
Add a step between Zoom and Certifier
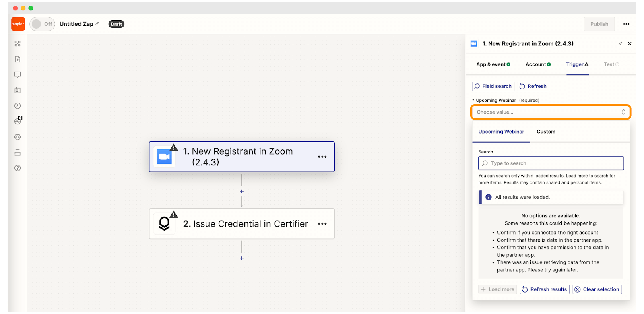(x=242, y=192)
